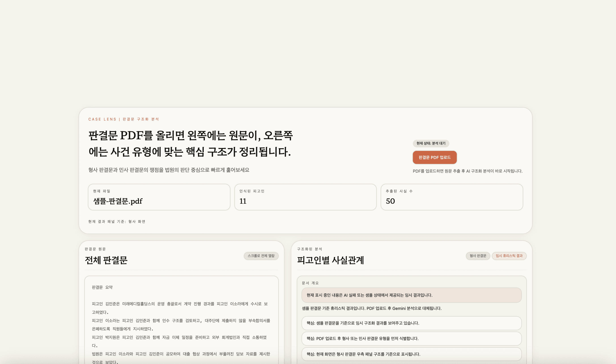616x364 pixels.
Task: Click the 추출된 사실 수 value 50
Action: point(390,201)
